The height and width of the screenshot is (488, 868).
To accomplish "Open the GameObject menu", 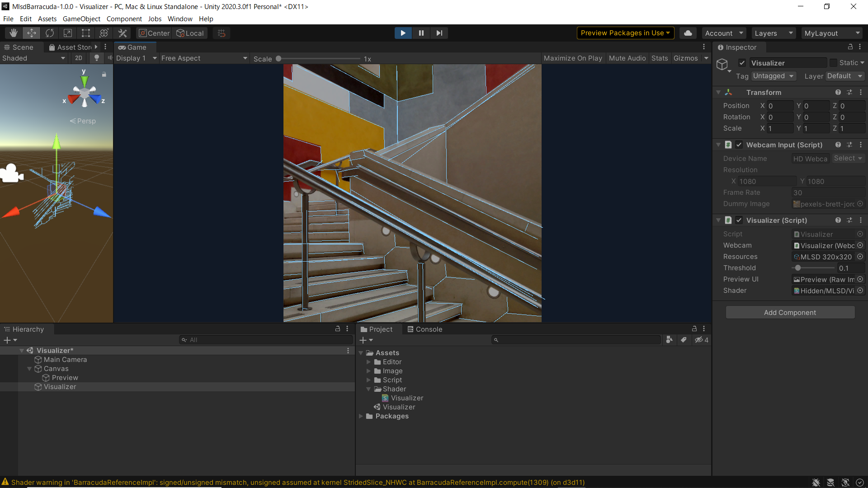I will click(x=81, y=19).
